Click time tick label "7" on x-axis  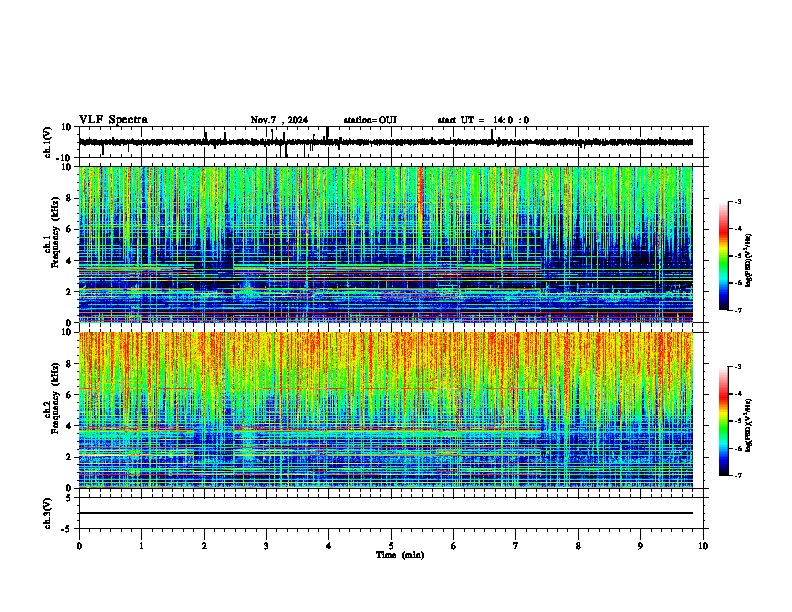coord(516,546)
